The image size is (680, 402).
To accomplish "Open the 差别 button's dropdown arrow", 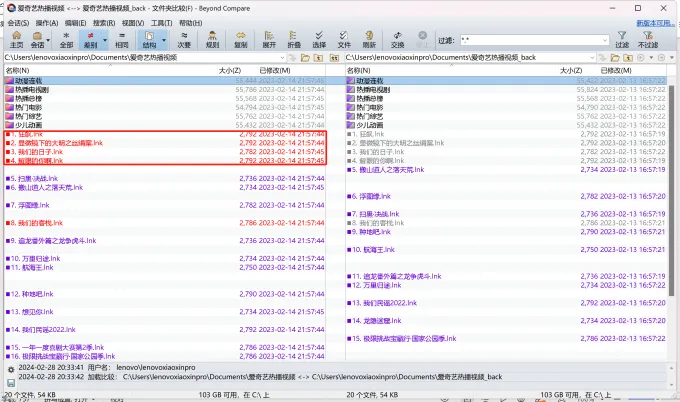I will click(x=105, y=40).
